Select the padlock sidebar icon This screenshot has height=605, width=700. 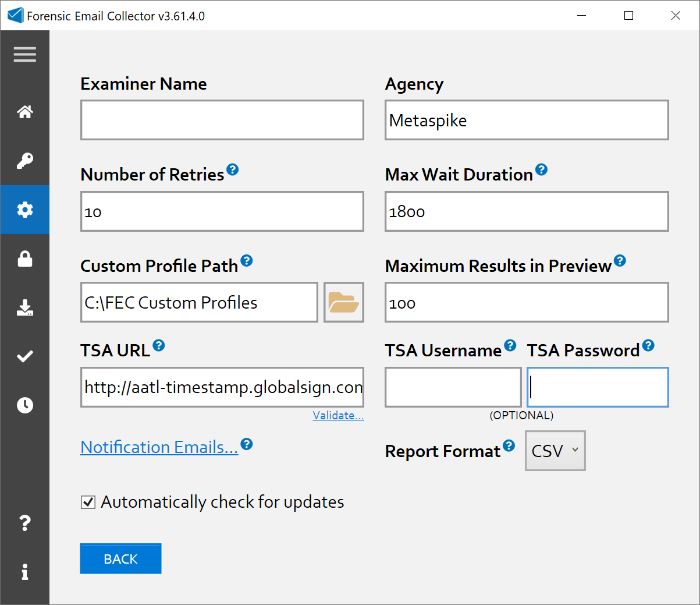tap(25, 259)
